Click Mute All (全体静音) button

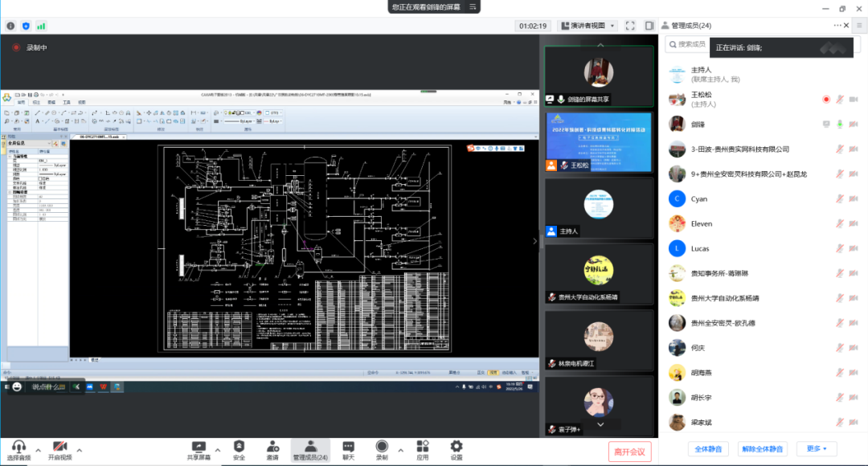[x=708, y=448]
